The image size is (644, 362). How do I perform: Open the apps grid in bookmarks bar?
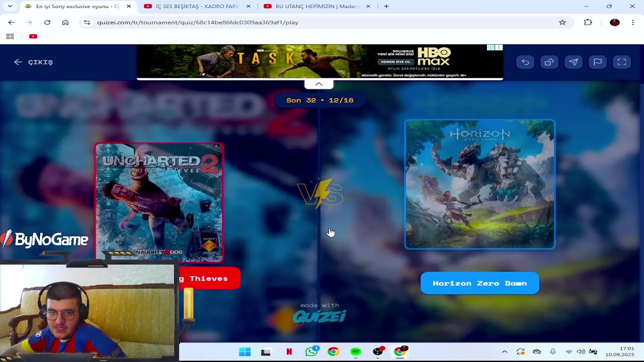tap(10, 36)
